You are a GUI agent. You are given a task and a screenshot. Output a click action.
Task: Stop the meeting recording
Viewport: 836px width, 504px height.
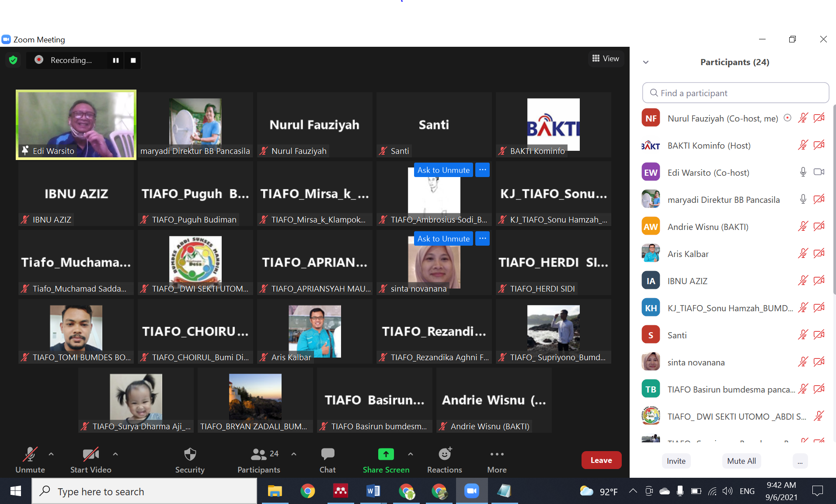[133, 60]
